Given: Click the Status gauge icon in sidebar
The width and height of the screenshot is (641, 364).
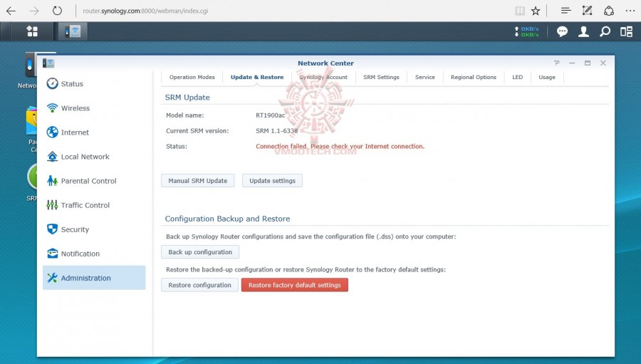Looking at the screenshot, I should click(x=52, y=83).
